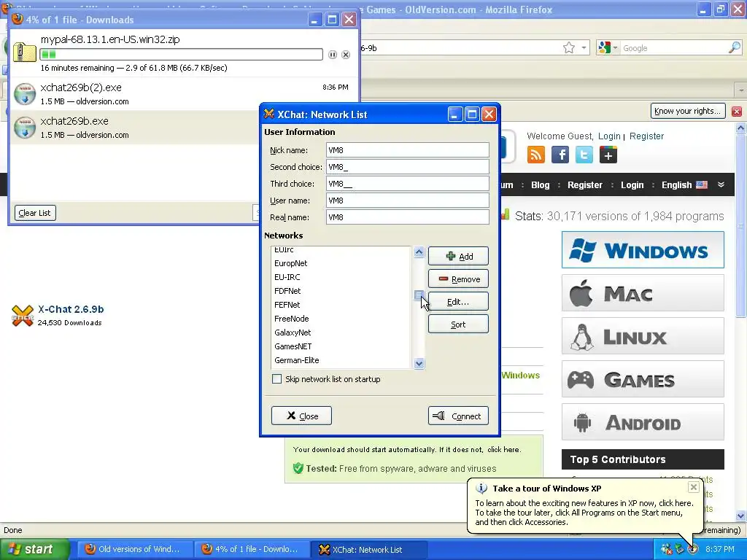
Task: Open the Linux category banner
Action: coord(643,336)
